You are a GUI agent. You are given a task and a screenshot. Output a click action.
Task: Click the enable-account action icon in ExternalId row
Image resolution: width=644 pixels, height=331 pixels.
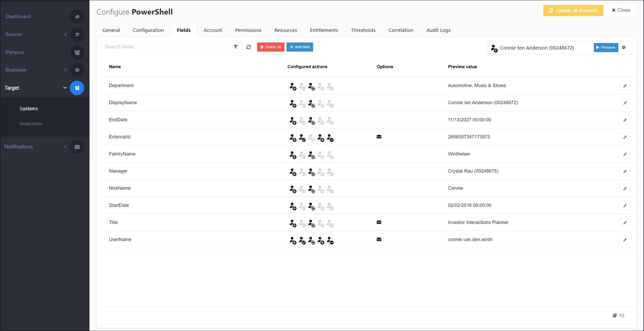pyautogui.click(x=302, y=138)
